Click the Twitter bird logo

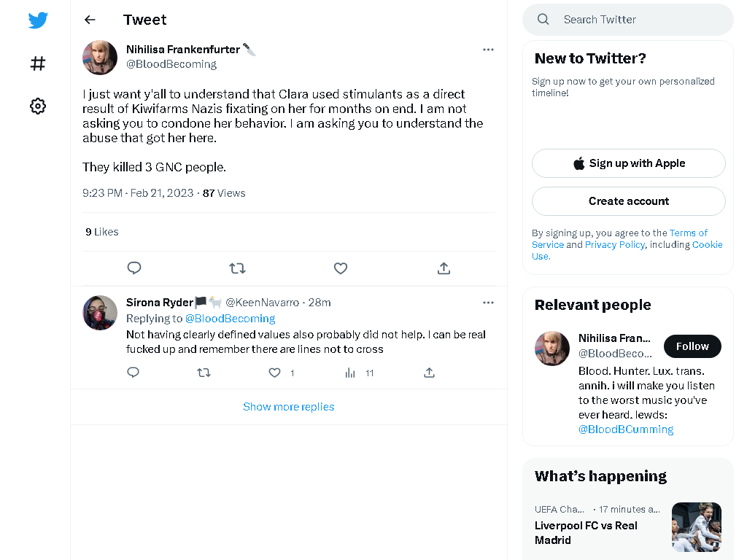pyautogui.click(x=38, y=20)
